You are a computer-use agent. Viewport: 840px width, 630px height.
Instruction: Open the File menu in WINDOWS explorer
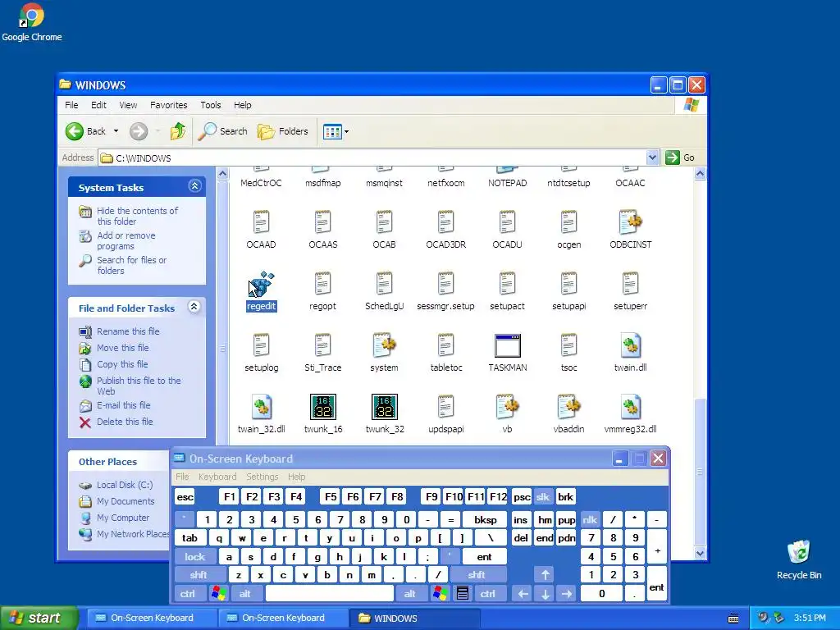(x=71, y=105)
